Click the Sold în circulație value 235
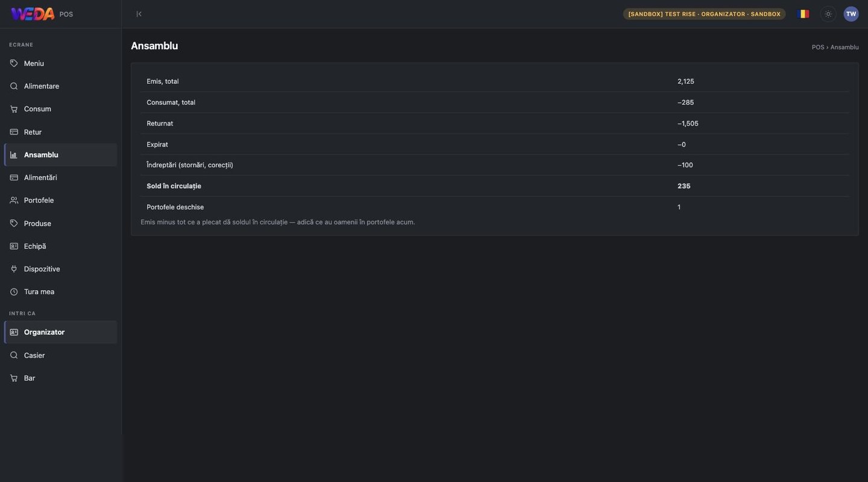The height and width of the screenshot is (482, 868). pos(684,186)
